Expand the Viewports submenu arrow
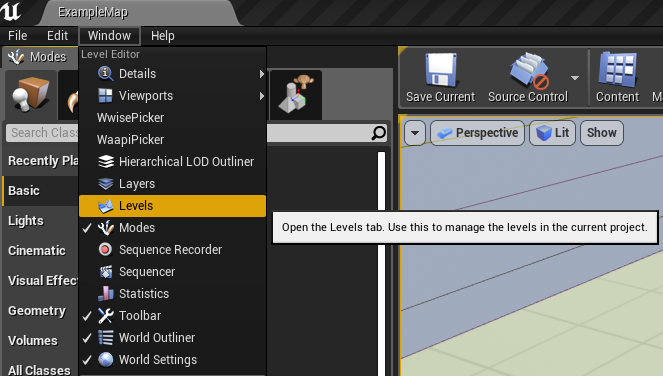Image resolution: width=663 pixels, height=376 pixels. (262, 96)
